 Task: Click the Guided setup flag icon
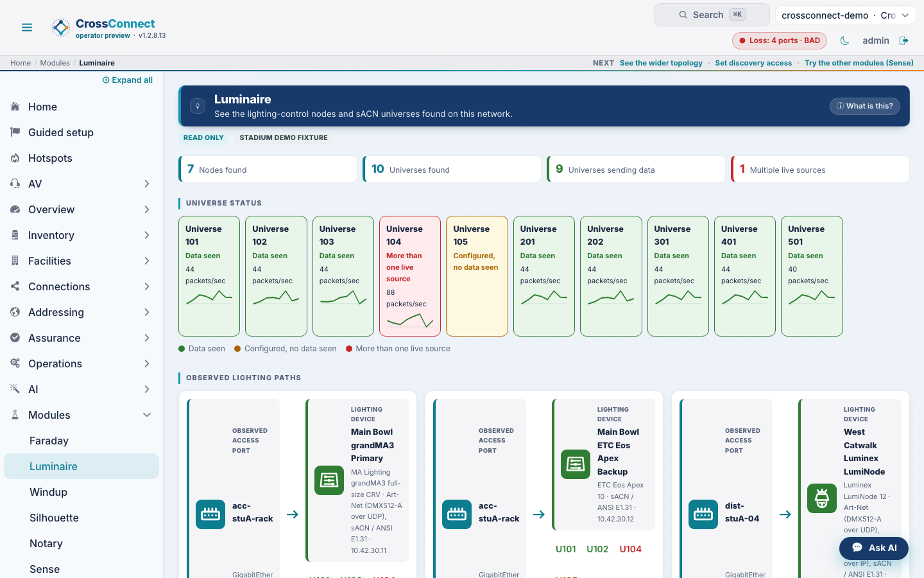point(15,132)
